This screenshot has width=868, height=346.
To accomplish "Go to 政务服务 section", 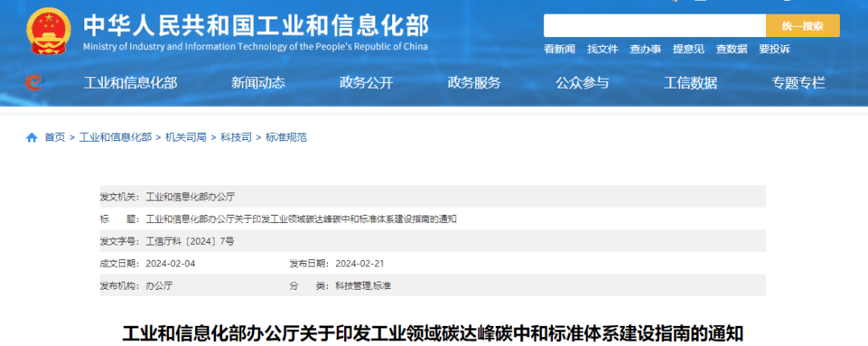I will 474,83.
